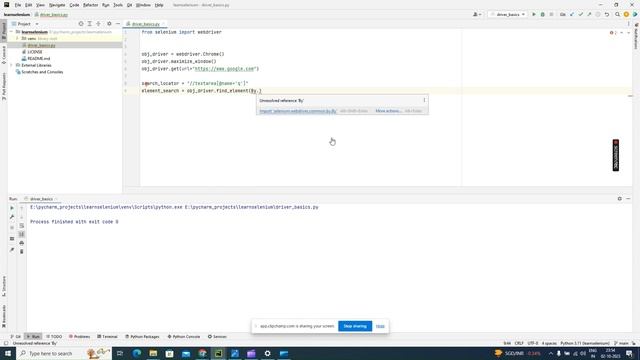Click https://www.google.com link in code
Screen dimensions: 640x360
tap(224, 69)
